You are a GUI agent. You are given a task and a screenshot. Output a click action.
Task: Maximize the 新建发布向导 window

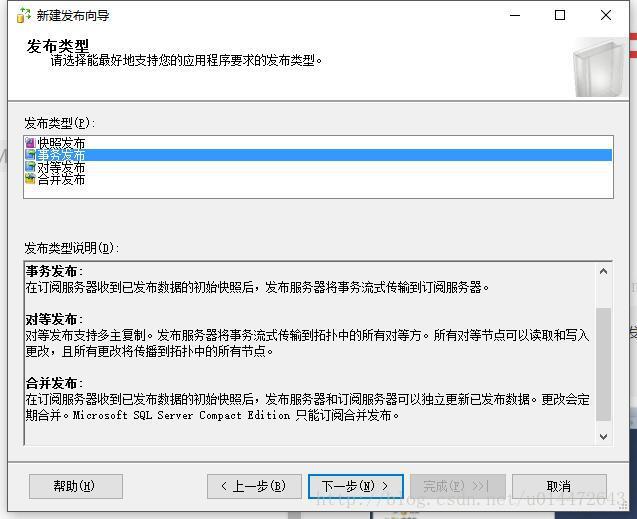(x=560, y=15)
